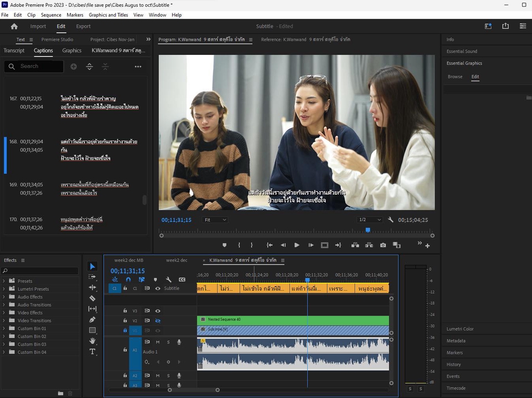Viewport: 532px width, 398px height.
Task: Click the split caption icon in Captions panel
Action: point(89,67)
